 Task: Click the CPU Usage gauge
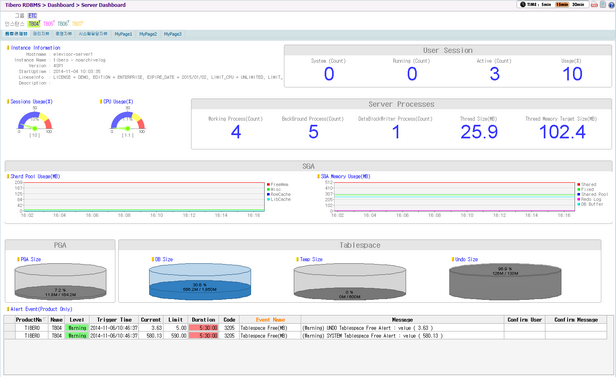pyautogui.click(x=128, y=121)
